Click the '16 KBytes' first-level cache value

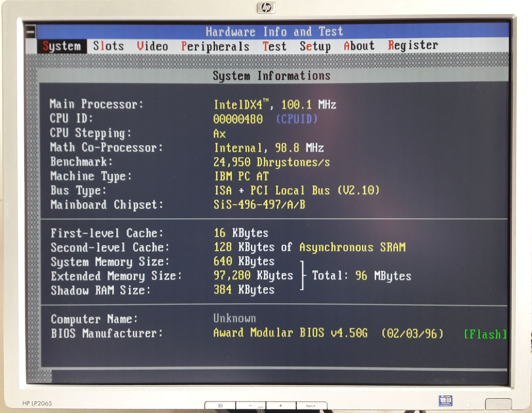click(241, 233)
